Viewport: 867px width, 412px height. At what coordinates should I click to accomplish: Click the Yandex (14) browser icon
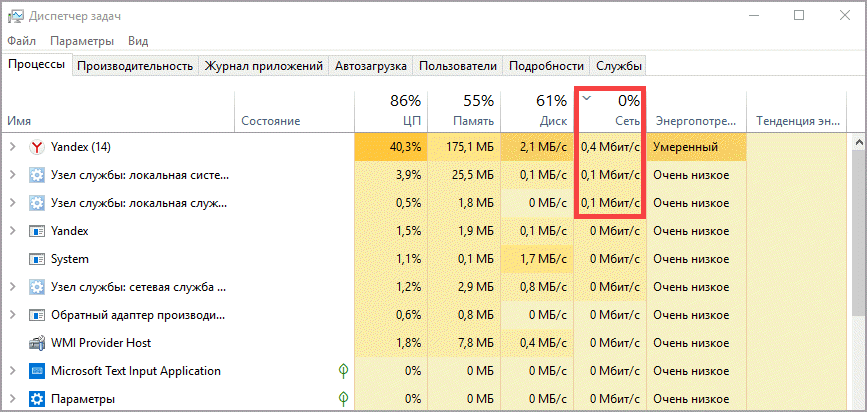pos(37,147)
